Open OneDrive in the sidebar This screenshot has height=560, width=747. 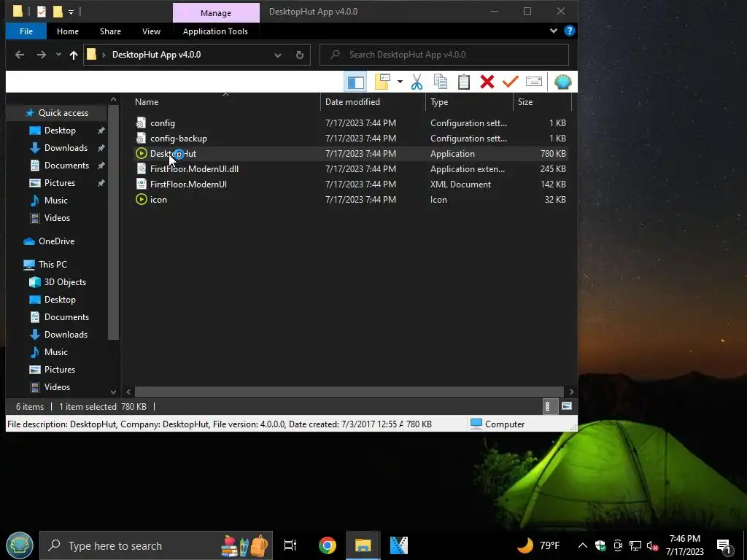[x=56, y=241]
